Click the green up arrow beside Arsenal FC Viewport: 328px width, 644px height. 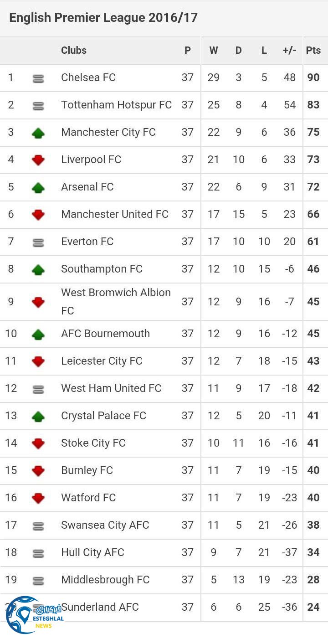point(38,187)
